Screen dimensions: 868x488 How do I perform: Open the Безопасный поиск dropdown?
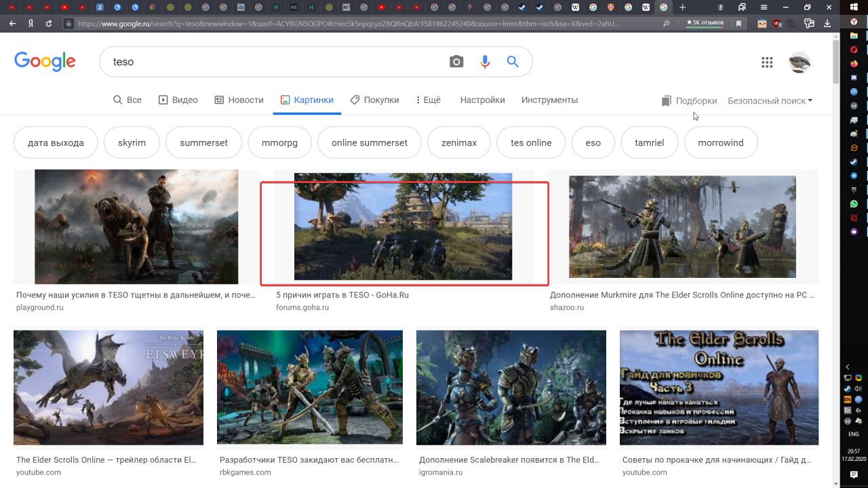(x=770, y=101)
